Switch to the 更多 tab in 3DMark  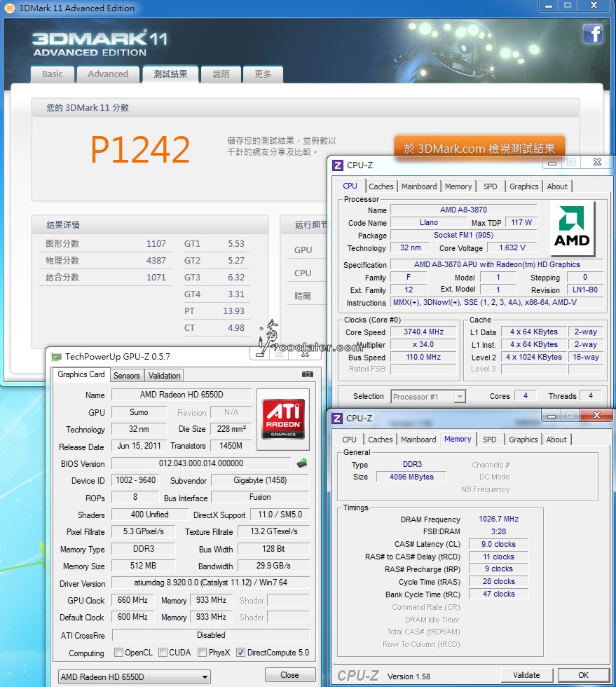263,74
